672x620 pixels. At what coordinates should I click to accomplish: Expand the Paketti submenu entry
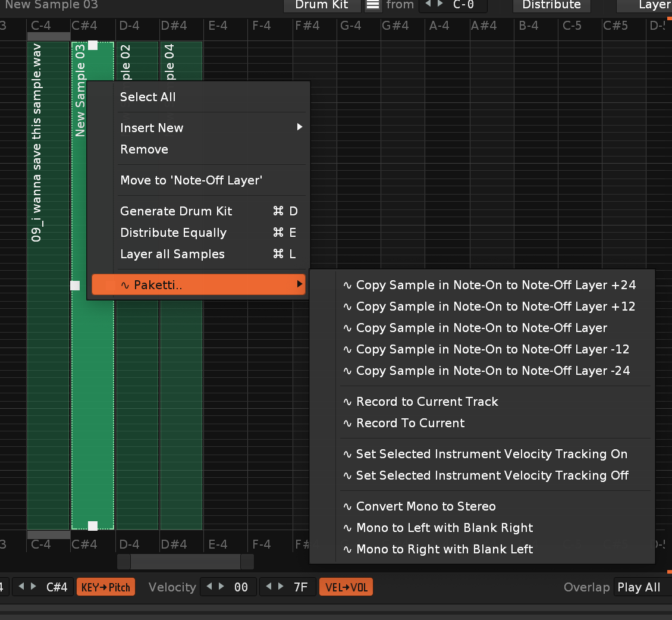198,285
